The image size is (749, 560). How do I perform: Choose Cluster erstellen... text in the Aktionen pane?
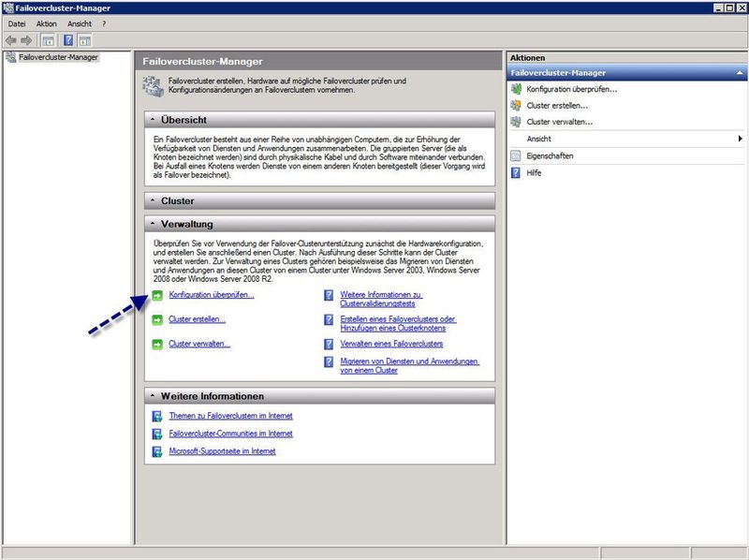pyautogui.click(x=557, y=106)
